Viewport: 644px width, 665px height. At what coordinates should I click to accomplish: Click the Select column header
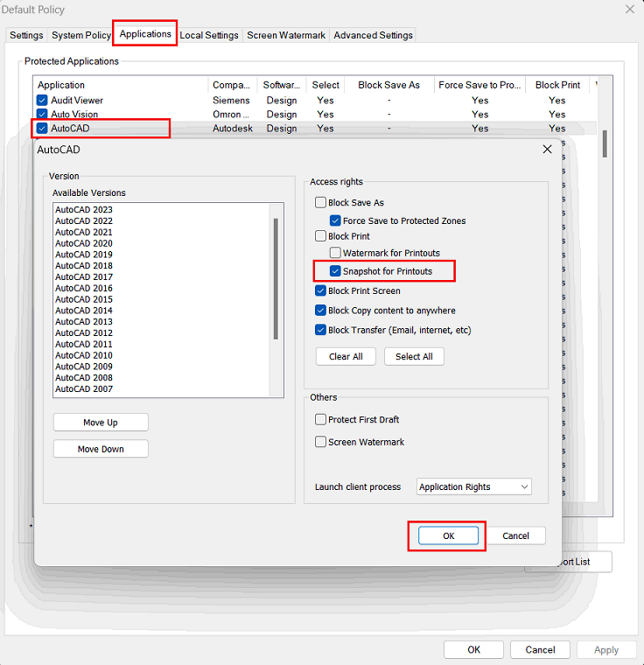(x=325, y=85)
